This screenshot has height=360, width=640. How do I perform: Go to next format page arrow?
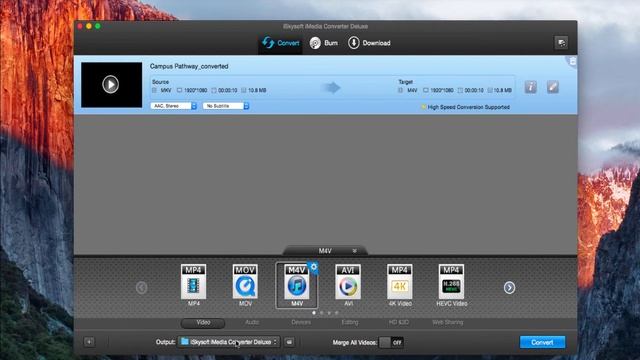click(x=509, y=288)
